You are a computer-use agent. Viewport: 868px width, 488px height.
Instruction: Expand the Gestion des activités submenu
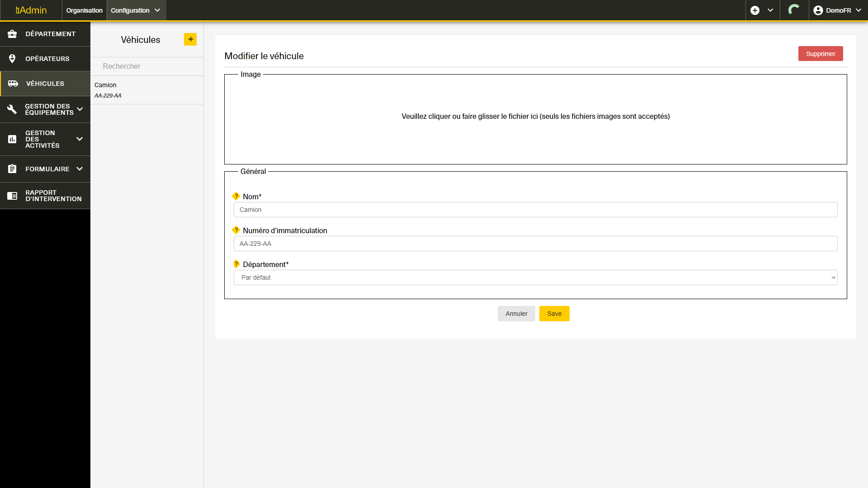80,139
